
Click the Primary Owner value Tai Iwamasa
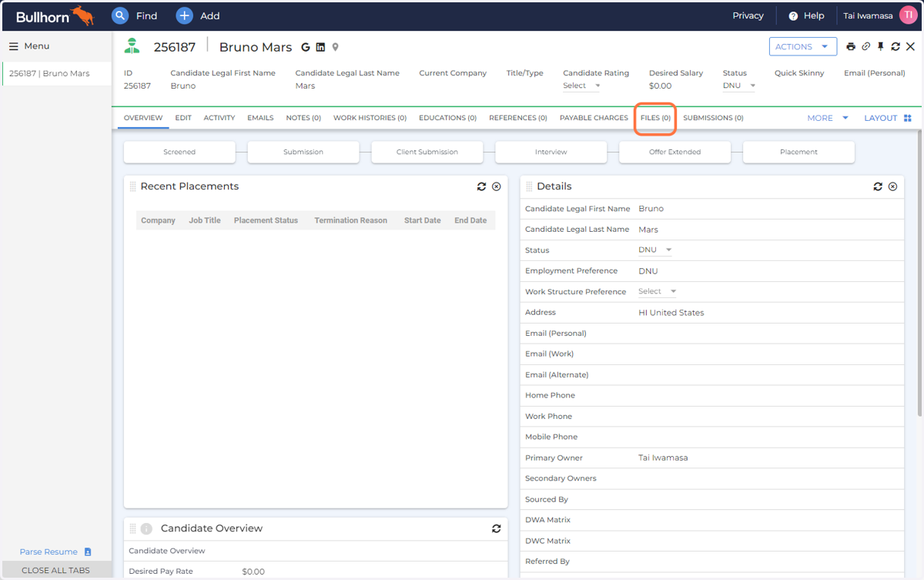663,458
